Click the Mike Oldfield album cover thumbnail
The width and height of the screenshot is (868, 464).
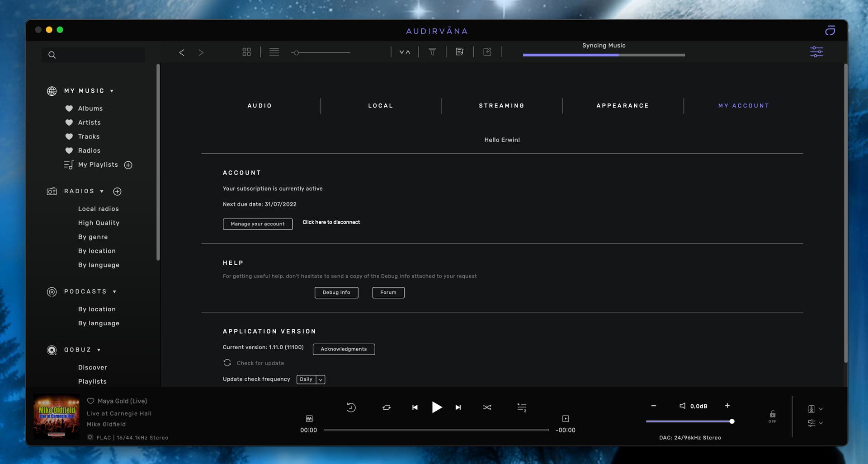pyautogui.click(x=57, y=417)
